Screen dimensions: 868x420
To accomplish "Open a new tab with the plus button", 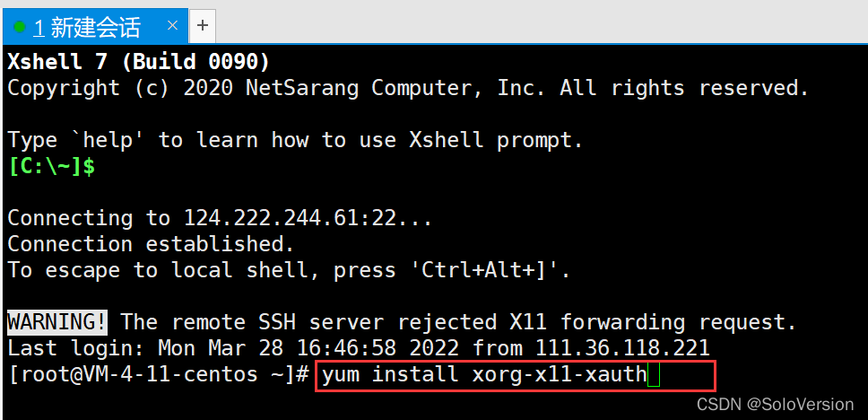I will [x=203, y=26].
